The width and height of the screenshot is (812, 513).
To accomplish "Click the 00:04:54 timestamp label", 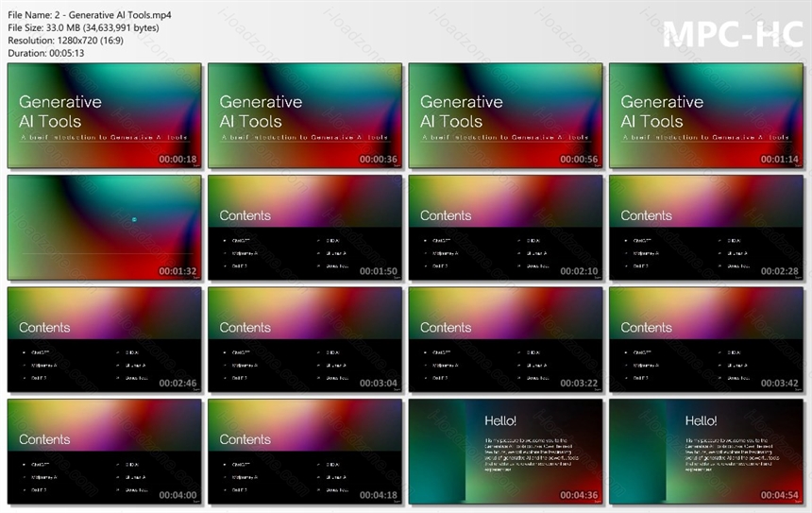I will [779, 495].
